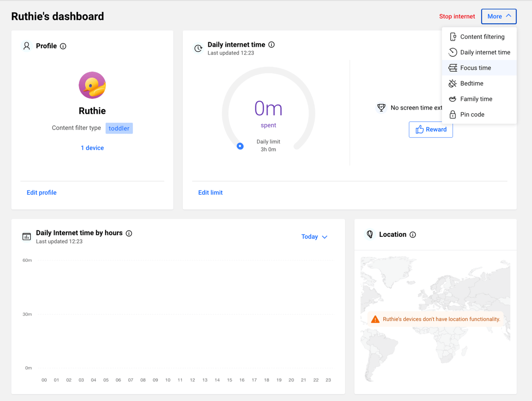
Task: Click the world map in Location card
Action: 435,319
